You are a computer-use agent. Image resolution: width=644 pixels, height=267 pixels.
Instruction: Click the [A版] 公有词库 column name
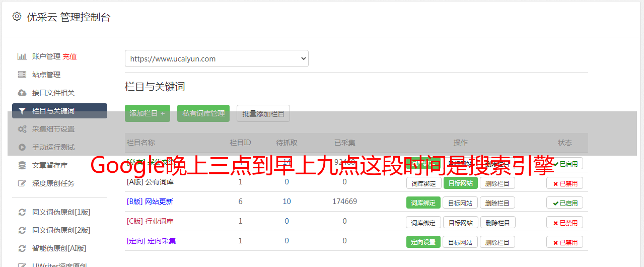(x=150, y=182)
